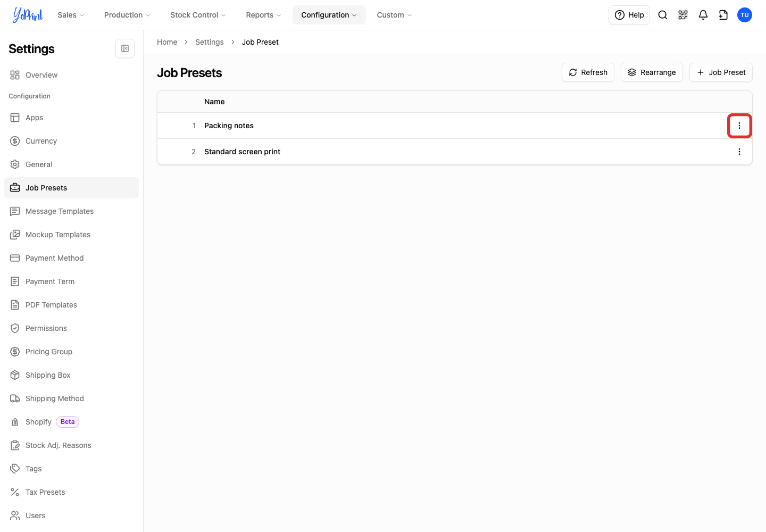
Task: Expand the Custom dropdown menu
Action: click(394, 15)
